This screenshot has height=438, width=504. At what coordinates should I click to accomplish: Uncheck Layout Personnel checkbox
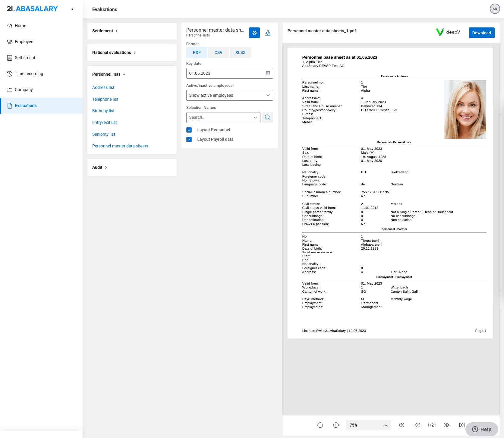[x=189, y=130]
